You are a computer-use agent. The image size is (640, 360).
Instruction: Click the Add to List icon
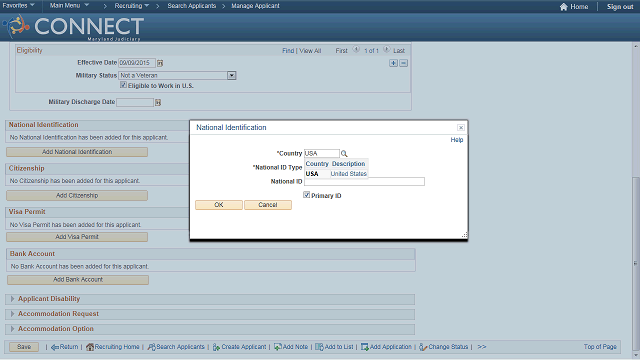coord(319,347)
